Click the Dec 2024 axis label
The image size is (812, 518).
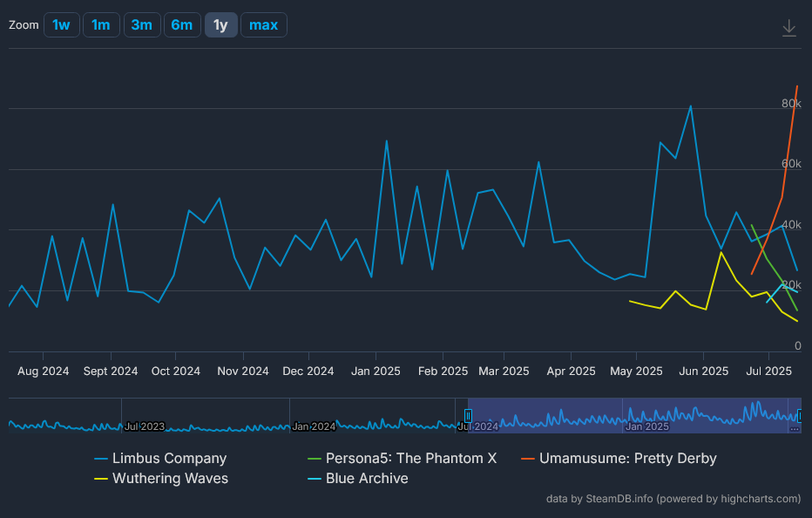tap(308, 371)
